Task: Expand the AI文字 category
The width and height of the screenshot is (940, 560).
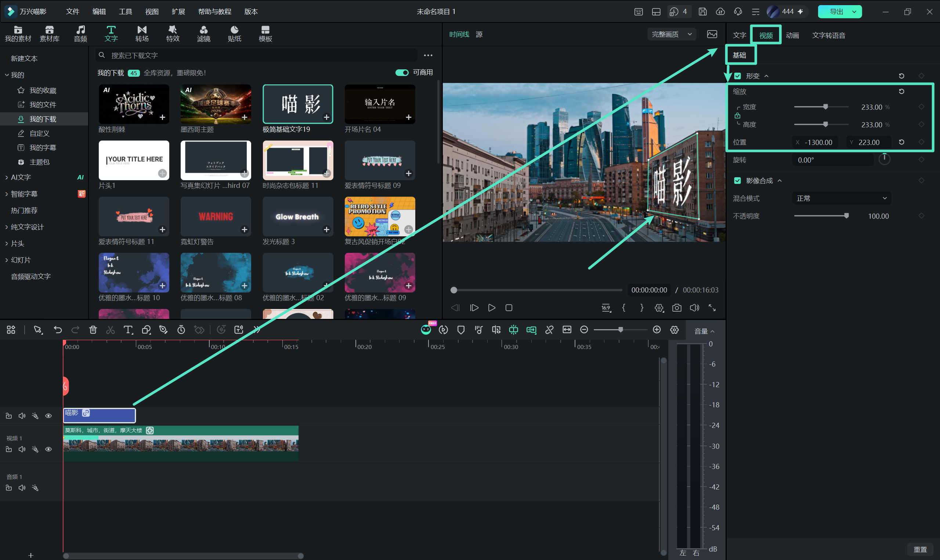Action: [7, 177]
